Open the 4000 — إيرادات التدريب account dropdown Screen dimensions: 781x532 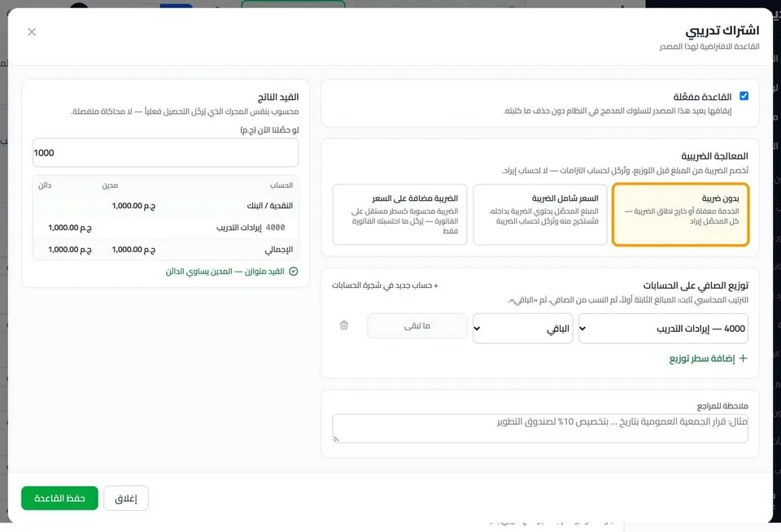pos(663,329)
